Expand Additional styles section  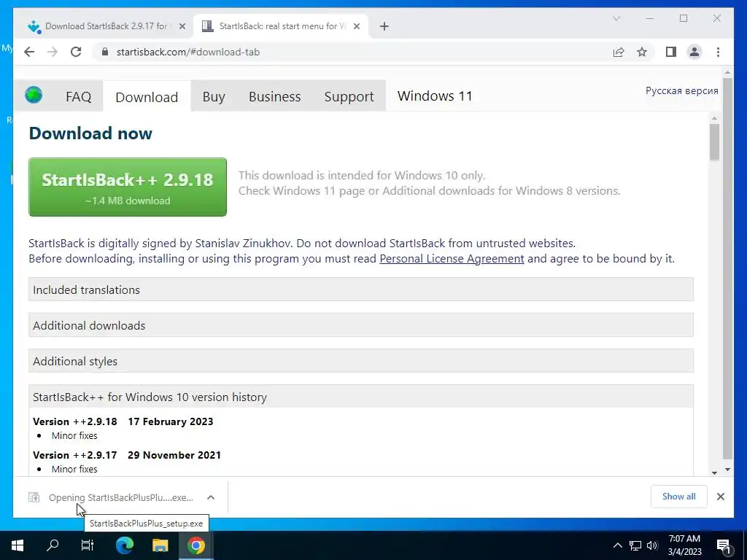(360, 361)
